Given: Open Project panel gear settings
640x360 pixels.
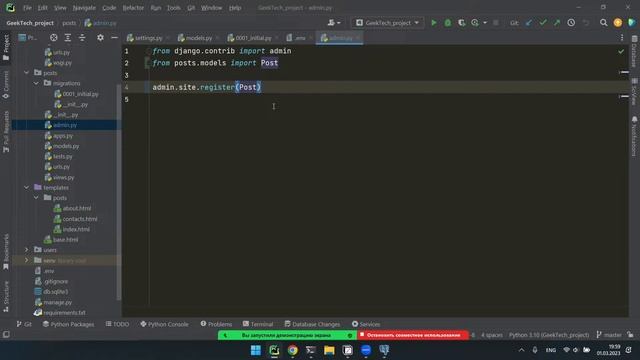Looking at the screenshot, I should point(100,38).
